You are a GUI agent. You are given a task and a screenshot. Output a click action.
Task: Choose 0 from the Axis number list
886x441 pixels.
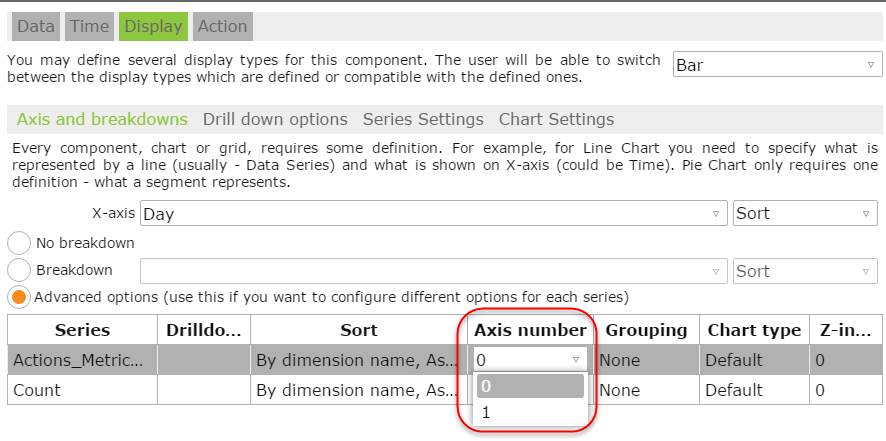(530, 386)
